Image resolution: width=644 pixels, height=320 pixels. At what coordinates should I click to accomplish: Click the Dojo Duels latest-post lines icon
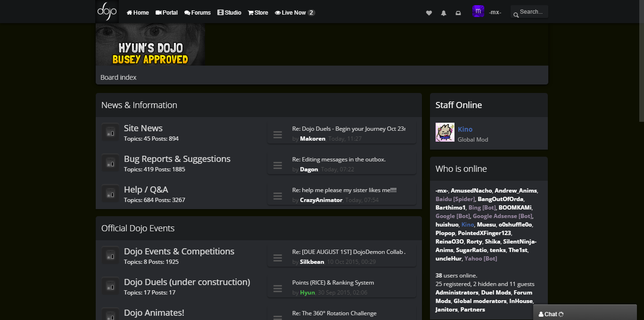[x=278, y=288]
